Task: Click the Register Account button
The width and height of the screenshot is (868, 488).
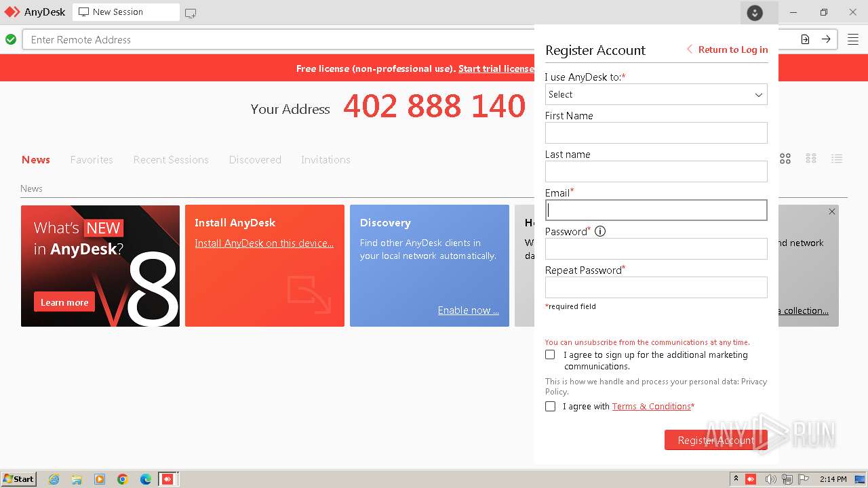Action: coord(716,440)
